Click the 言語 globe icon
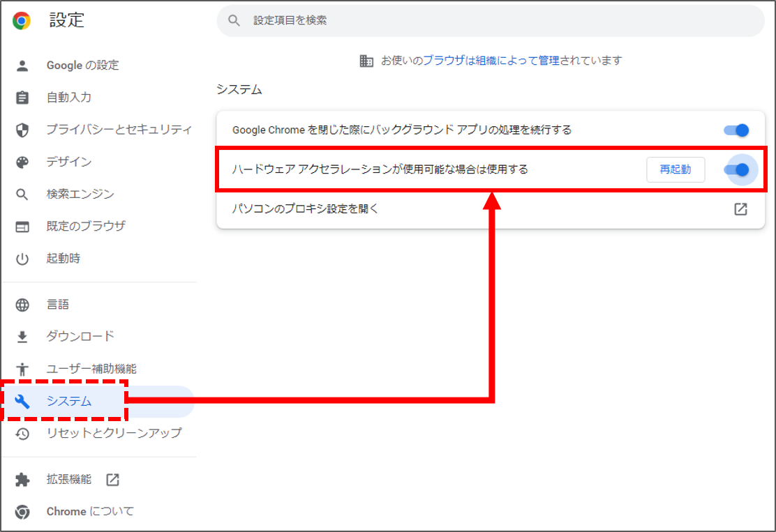The height and width of the screenshot is (532, 776). [x=23, y=304]
